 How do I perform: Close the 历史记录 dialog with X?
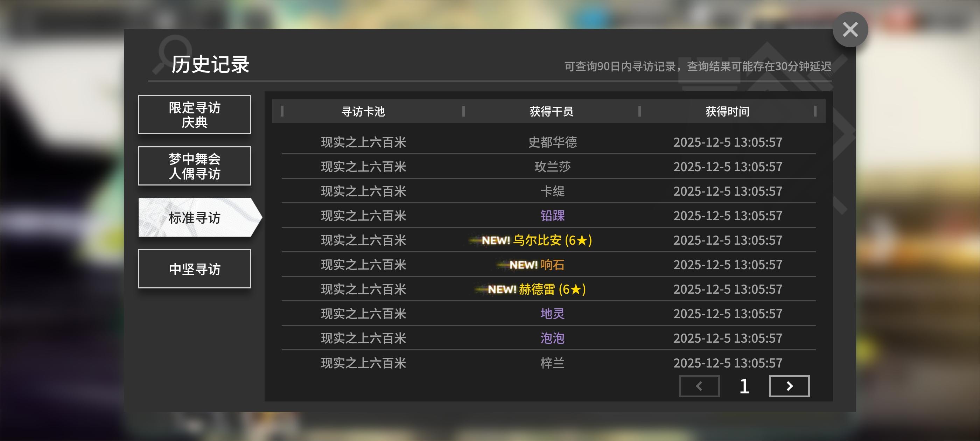click(850, 30)
